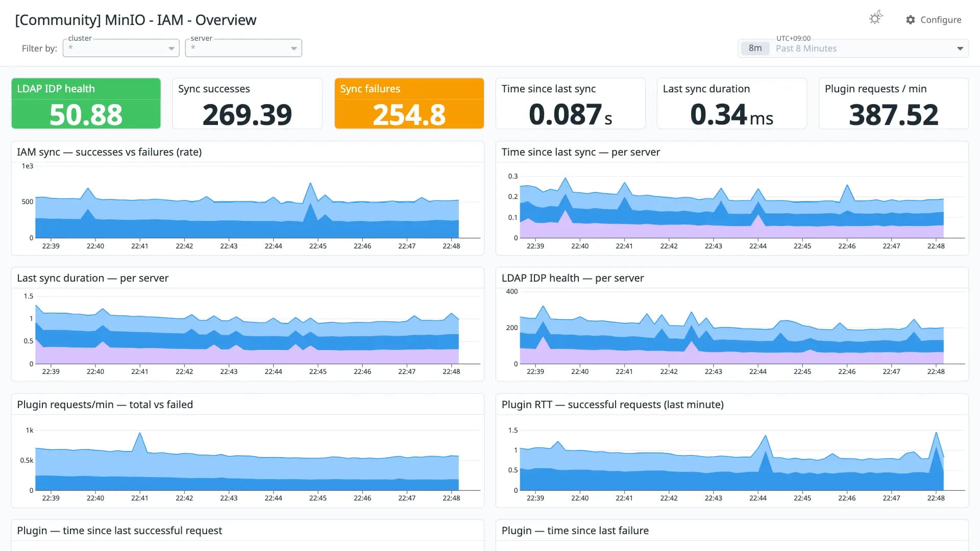Click Plugin time since last failure title
This screenshot has height=551, width=980.
(x=575, y=531)
